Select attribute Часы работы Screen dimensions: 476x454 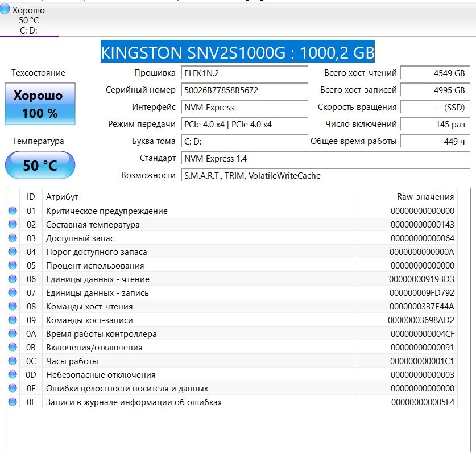coord(72,361)
